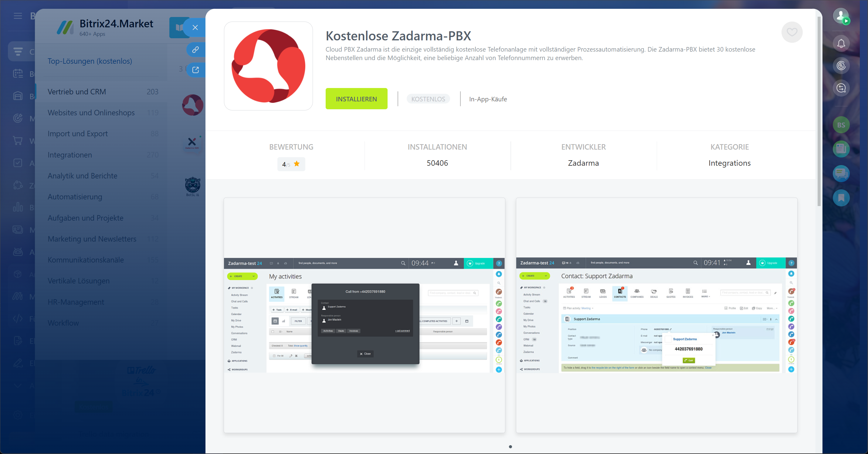Click the In-App-Käufe label
The image size is (868, 454).
[x=488, y=99]
